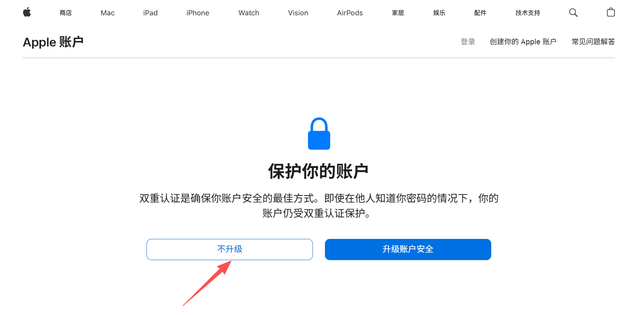Screen dimensions: 644x315
Task: Open the Watch navigation item
Action: pos(249,13)
